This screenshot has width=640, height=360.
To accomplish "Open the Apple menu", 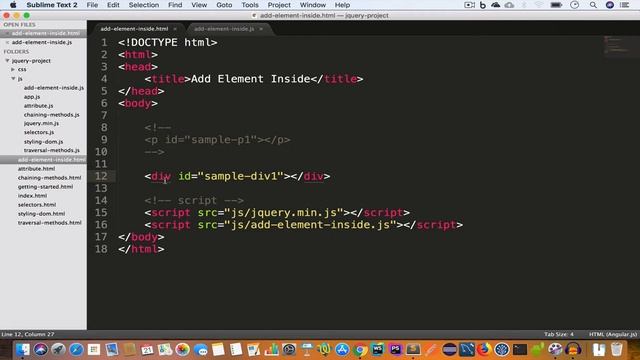I will 13,5.
